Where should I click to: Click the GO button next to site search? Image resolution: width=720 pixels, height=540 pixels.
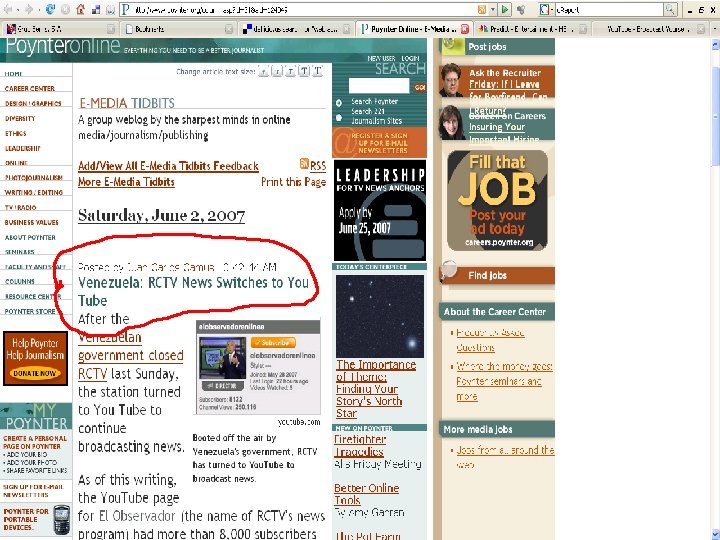tap(419, 87)
